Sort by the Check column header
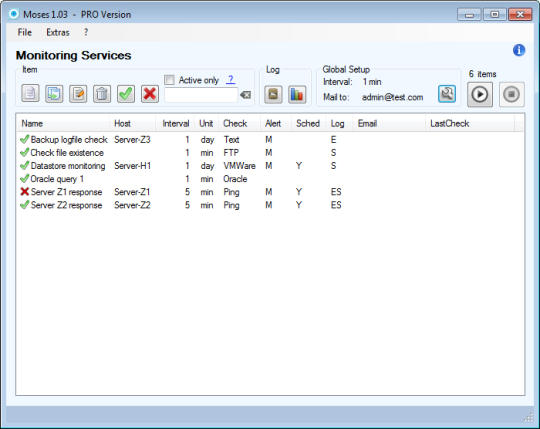This screenshot has width=540, height=429. (239, 123)
